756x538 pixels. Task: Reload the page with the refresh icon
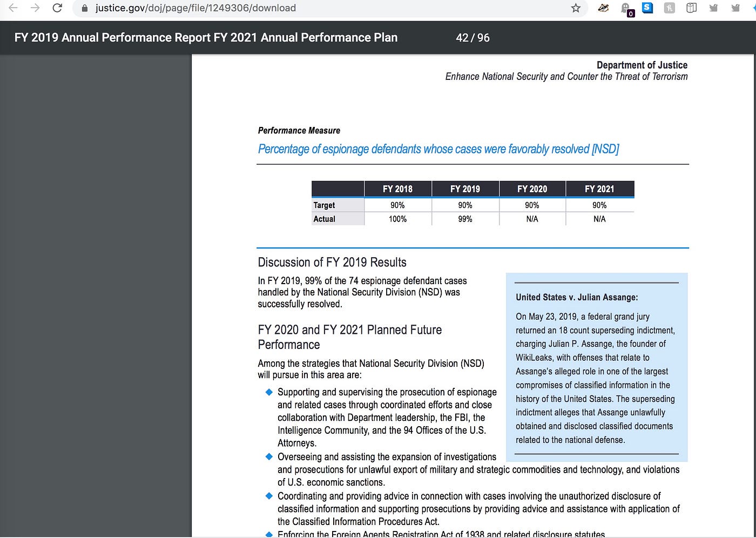point(57,8)
